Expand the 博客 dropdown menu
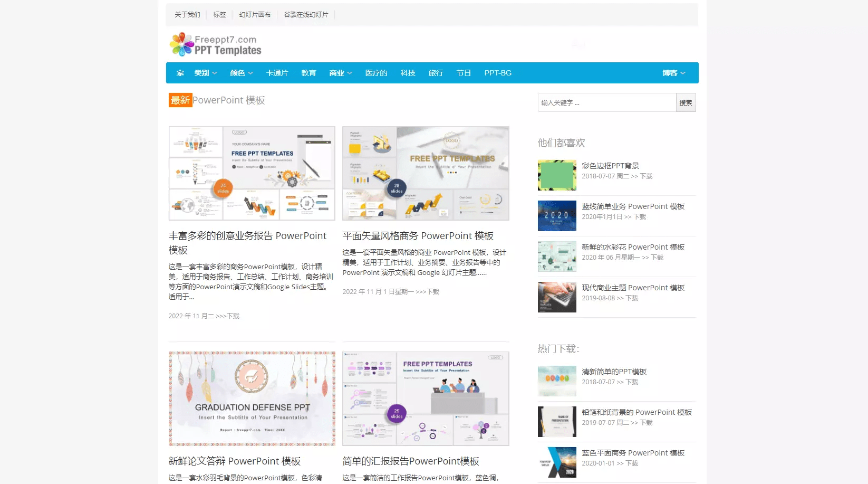 pyautogui.click(x=674, y=73)
